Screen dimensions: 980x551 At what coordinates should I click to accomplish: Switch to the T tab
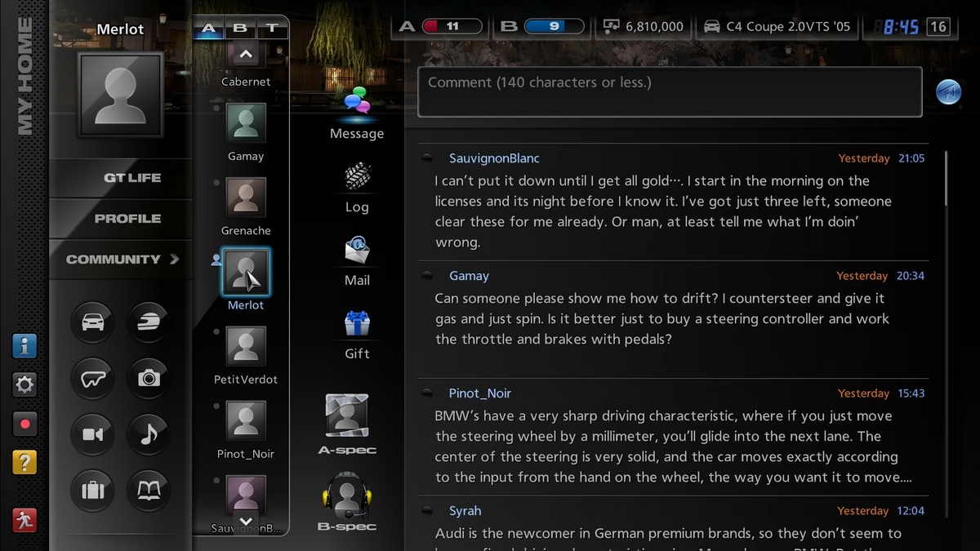[272, 29]
